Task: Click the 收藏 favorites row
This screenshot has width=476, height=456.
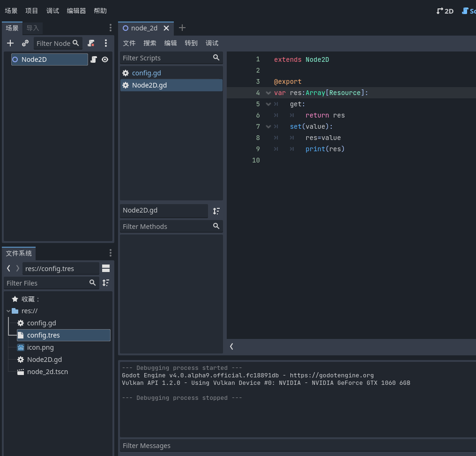Action: (58, 300)
